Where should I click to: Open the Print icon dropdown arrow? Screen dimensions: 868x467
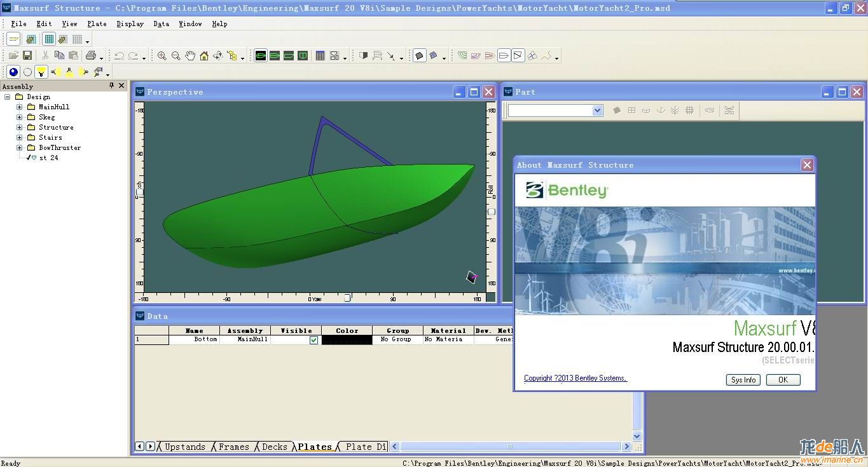(x=102, y=58)
